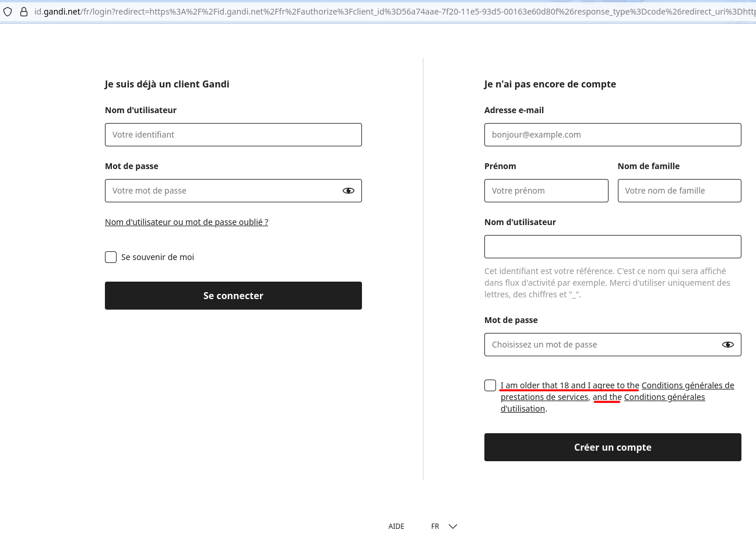Image resolution: width=756 pixels, height=544 pixels.
Task: Focus the Votre identifiant username field
Action: coord(233,135)
